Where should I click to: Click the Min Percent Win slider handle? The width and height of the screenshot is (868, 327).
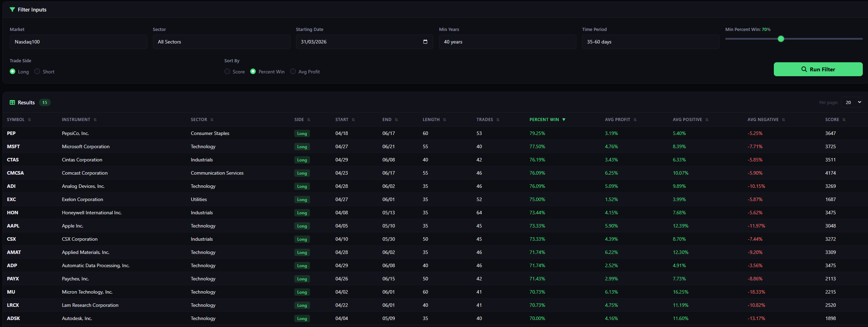pyautogui.click(x=781, y=39)
